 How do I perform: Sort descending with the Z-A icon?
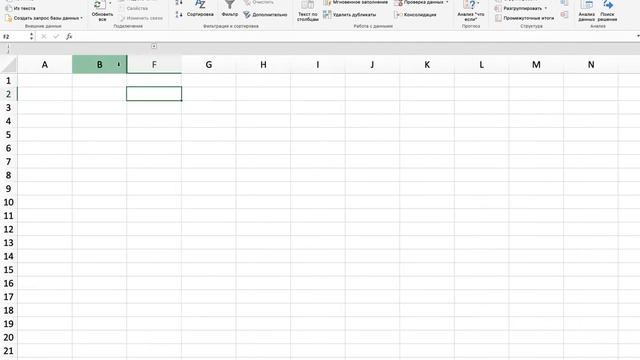point(179,15)
